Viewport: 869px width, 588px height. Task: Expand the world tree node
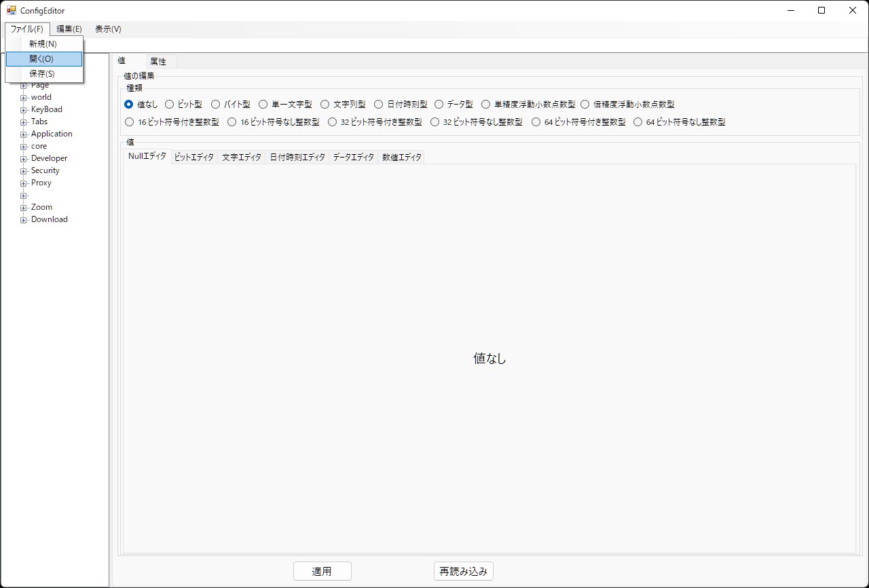pos(24,98)
